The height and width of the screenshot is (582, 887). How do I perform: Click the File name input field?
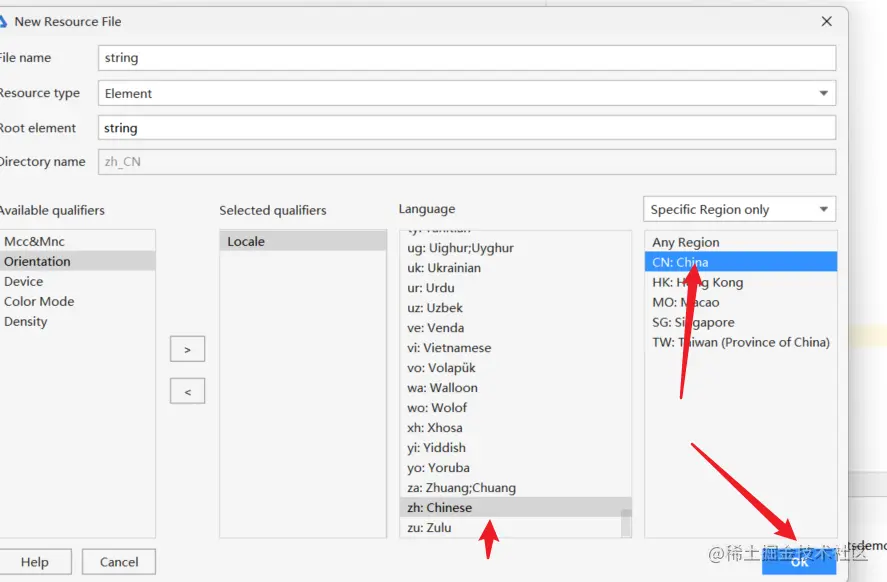click(x=467, y=58)
